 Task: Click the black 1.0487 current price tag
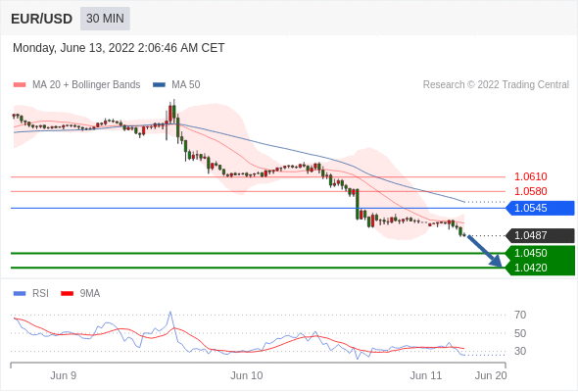541,235
